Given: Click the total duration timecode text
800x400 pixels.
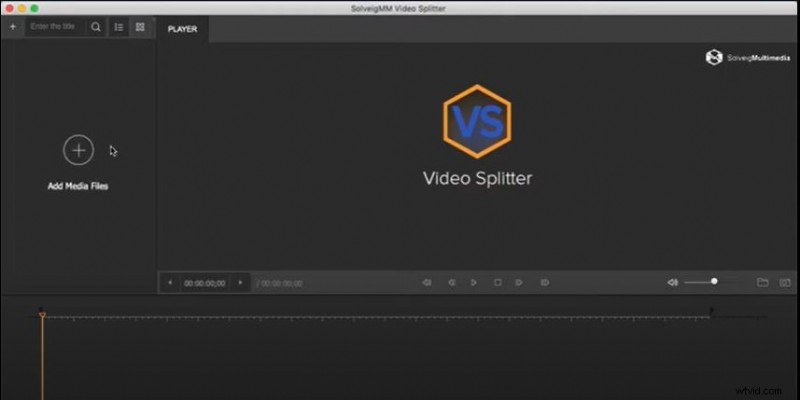Looking at the screenshot, I should coord(281,284).
